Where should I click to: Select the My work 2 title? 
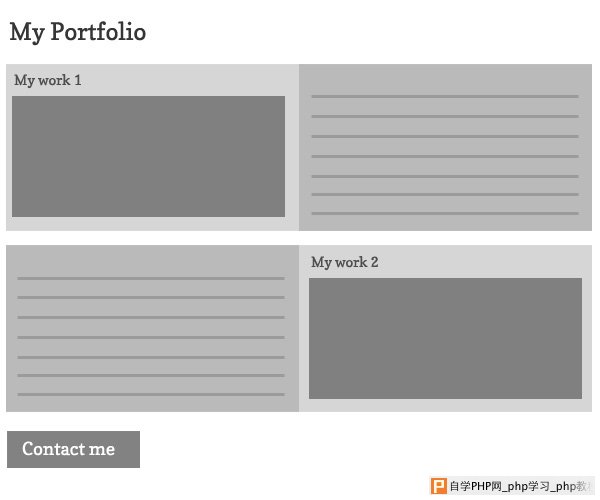pyautogui.click(x=345, y=262)
